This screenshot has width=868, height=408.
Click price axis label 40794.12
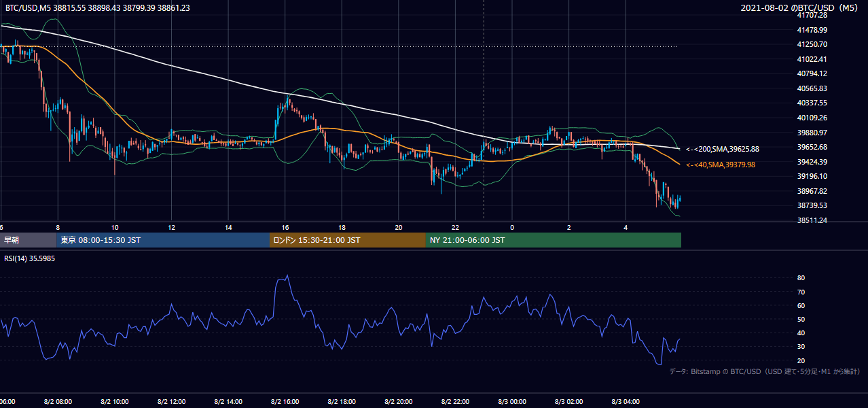coord(812,73)
